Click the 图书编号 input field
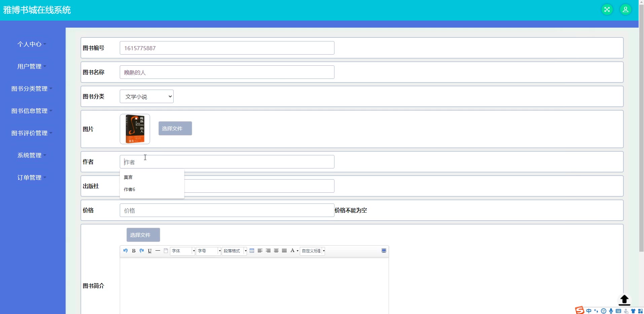The height and width of the screenshot is (314, 644). [227, 48]
